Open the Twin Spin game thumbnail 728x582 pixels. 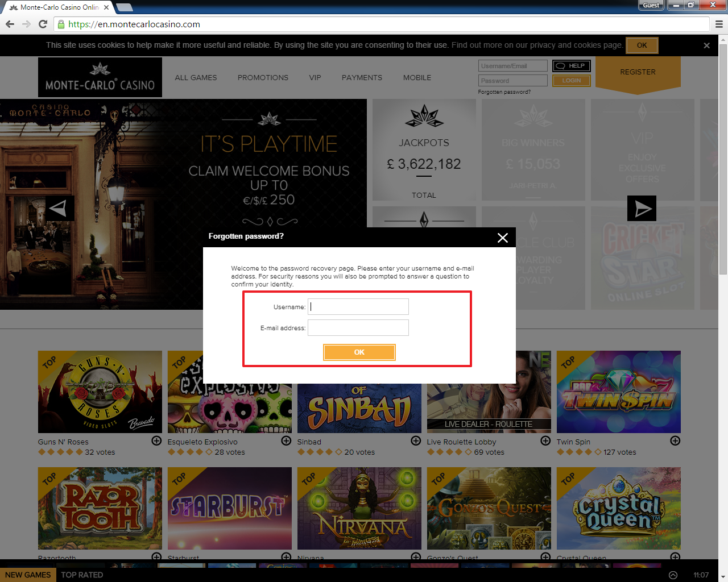(619, 392)
